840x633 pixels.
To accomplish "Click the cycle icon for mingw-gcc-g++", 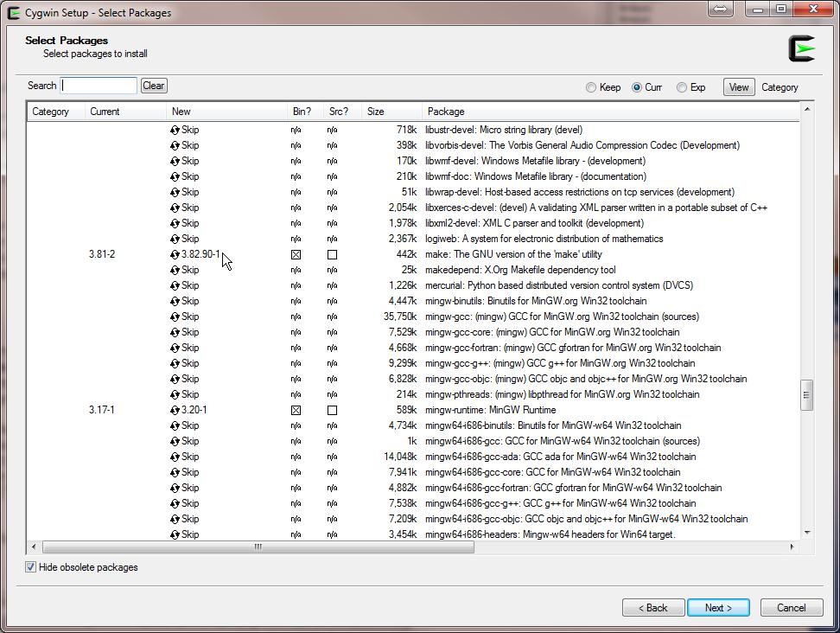I will pyautogui.click(x=175, y=363).
